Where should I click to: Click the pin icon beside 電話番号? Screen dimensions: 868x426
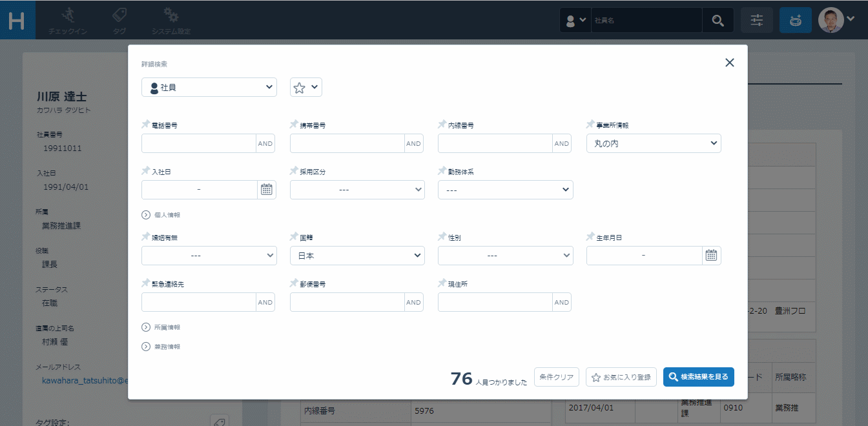pos(145,125)
